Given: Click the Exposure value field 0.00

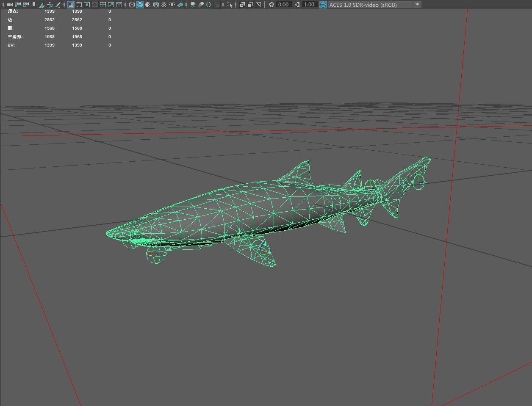Looking at the screenshot, I should tap(284, 5).
